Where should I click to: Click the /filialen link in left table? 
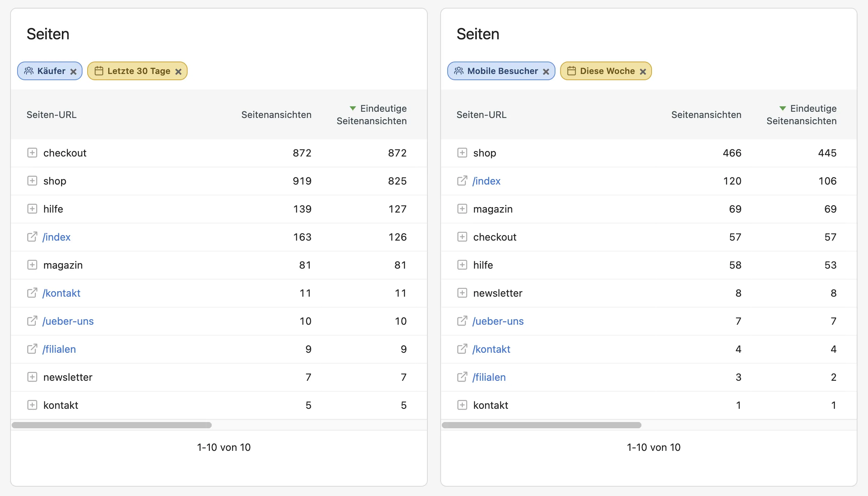pos(59,349)
